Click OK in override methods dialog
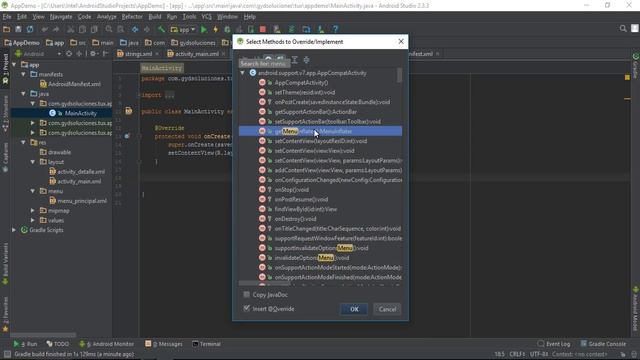The width and height of the screenshot is (640, 360). pyautogui.click(x=354, y=309)
